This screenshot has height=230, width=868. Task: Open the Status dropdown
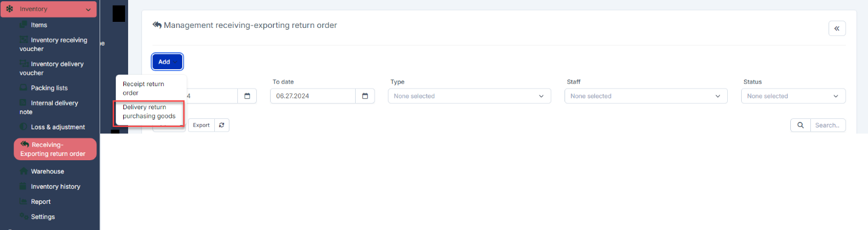[x=793, y=96]
